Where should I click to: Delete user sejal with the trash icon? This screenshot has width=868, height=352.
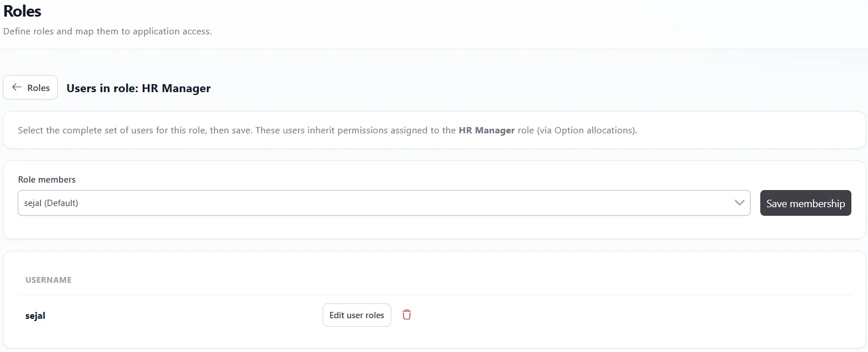point(407,315)
